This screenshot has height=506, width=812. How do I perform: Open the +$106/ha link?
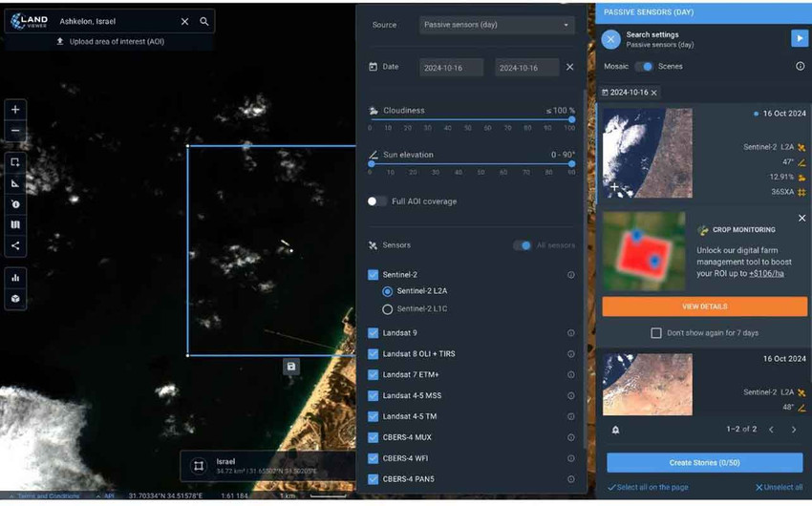pyautogui.click(x=766, y=273)
